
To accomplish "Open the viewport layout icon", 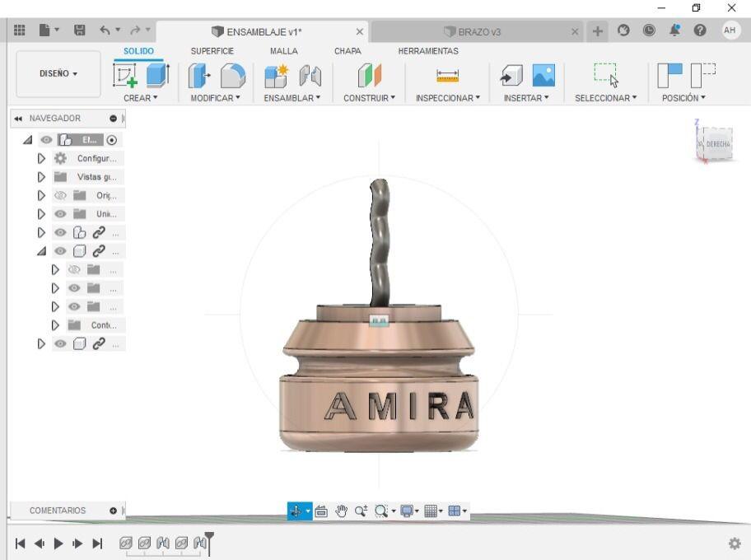I will click(x=454, y=511).
